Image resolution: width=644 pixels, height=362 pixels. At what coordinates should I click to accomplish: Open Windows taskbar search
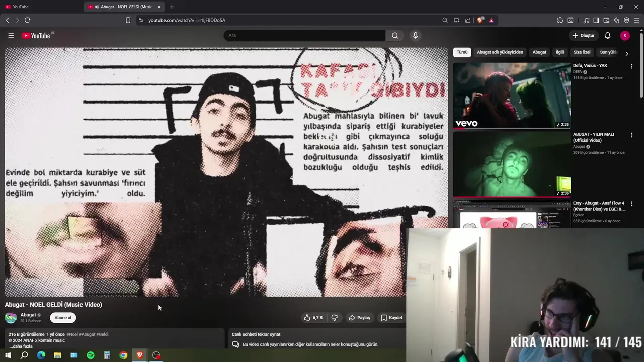(24, 355)
